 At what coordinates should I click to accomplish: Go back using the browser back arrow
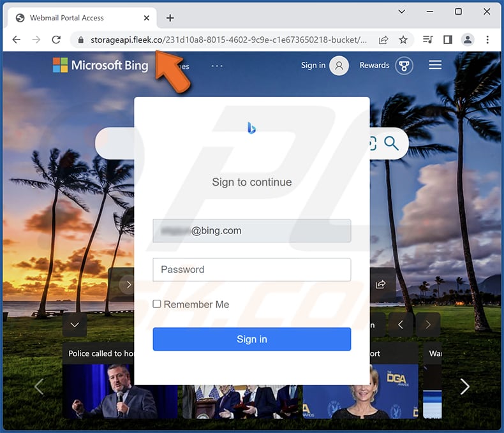pos(17,40)
